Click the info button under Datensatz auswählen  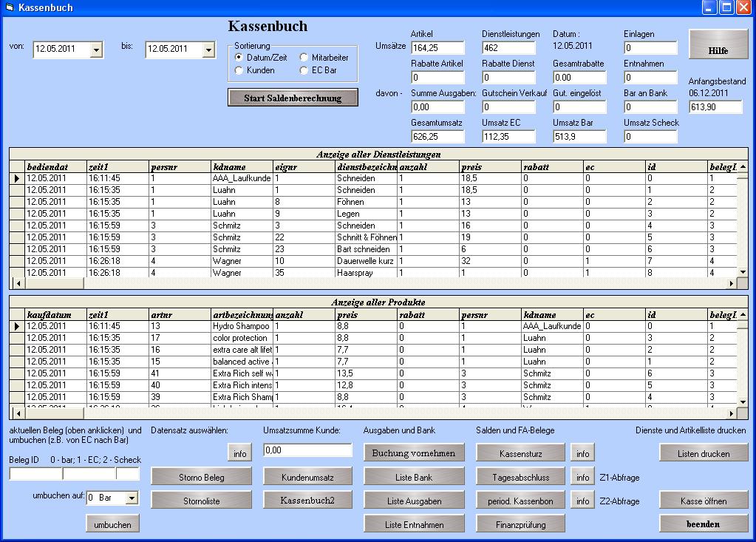coord(239,453)
